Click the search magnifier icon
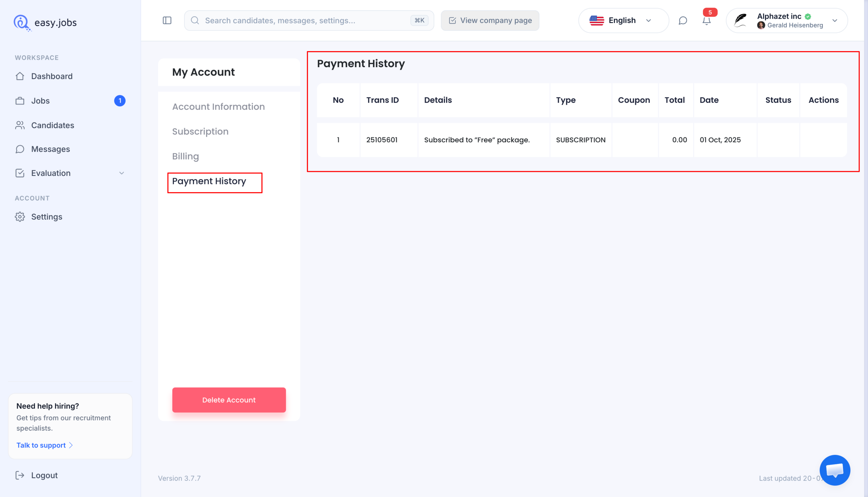868x497 pixels. click(195, 20)
